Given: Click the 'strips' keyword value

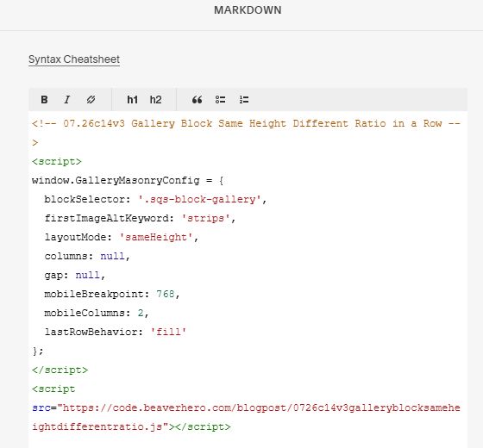Looking at the screenshot, I should click(x=205, y=219).
